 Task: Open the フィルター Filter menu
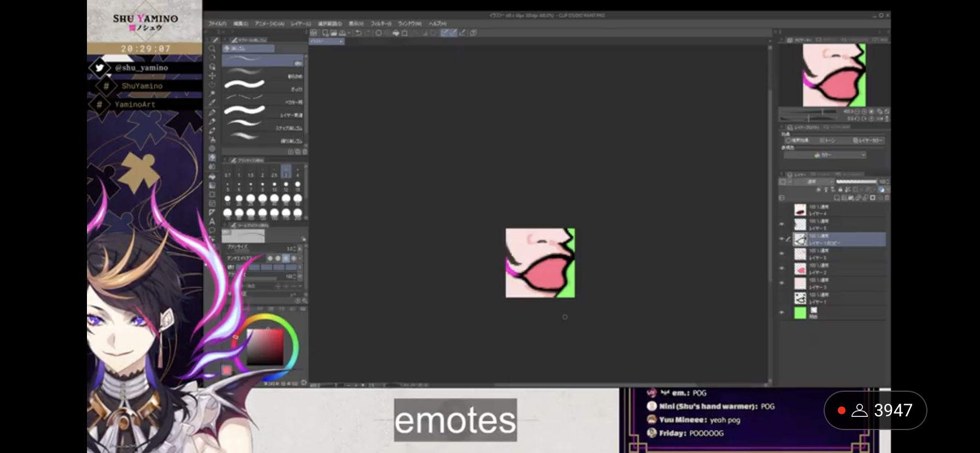coord(381,24)
